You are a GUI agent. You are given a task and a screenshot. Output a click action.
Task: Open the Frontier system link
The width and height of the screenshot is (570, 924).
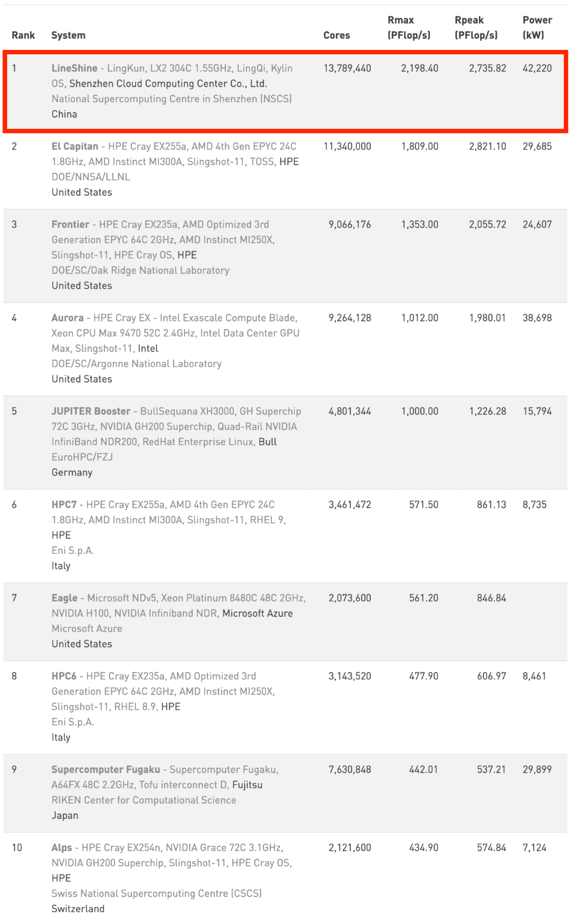tap(70, 224)
